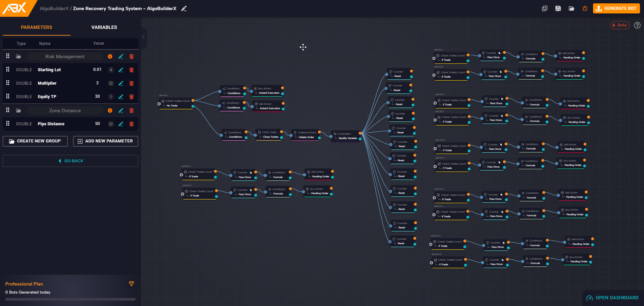Viewport: 644px width, 306px height.
Task: Click the GENERATE BOT button
Action: 616,8
